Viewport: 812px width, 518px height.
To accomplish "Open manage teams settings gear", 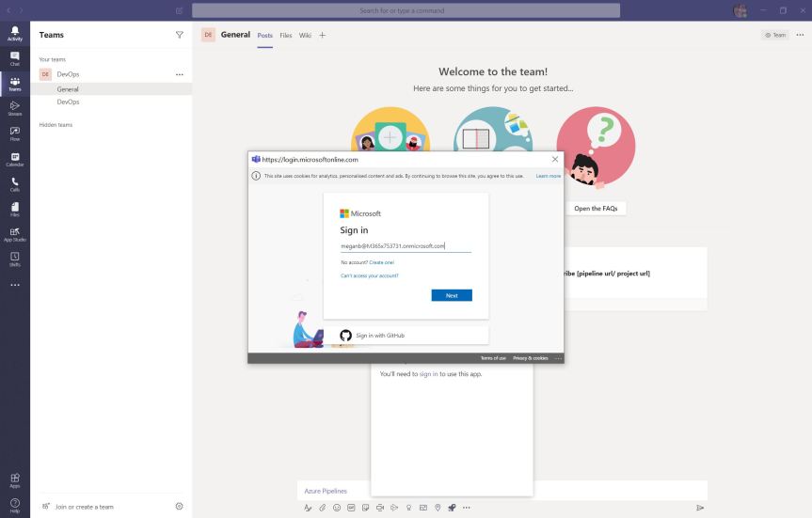I will point(180,506).
